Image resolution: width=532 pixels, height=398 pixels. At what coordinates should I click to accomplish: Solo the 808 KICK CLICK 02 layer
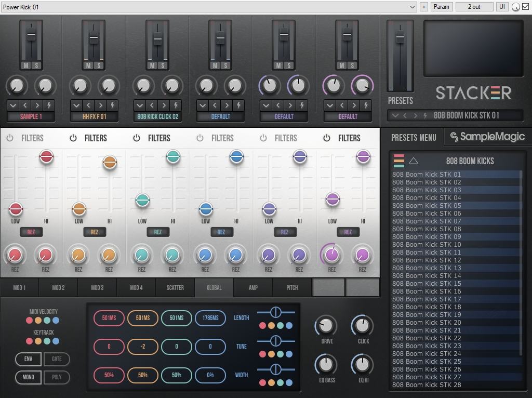[x=163, y=65]
